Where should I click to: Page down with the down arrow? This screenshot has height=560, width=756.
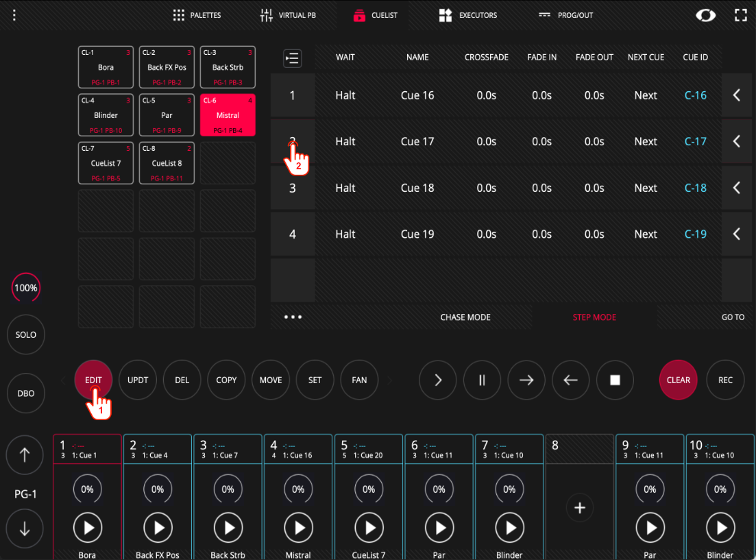click(x=25, y=529)
